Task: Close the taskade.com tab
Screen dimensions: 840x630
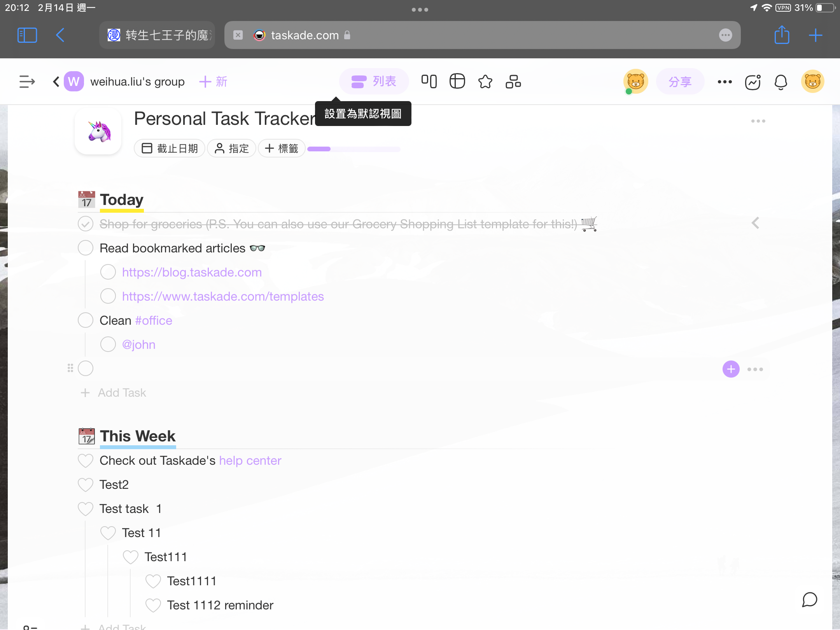Action: tap(238, 35)
